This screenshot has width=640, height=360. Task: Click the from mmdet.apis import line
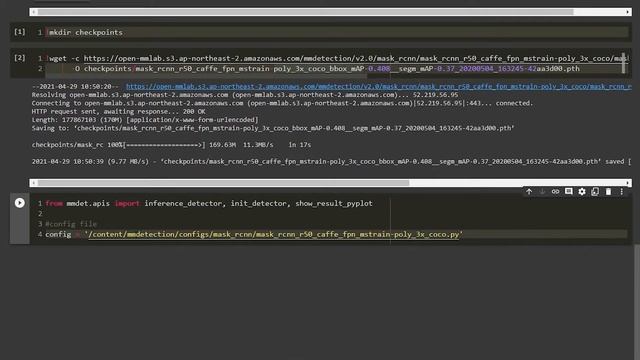(209, 203)
